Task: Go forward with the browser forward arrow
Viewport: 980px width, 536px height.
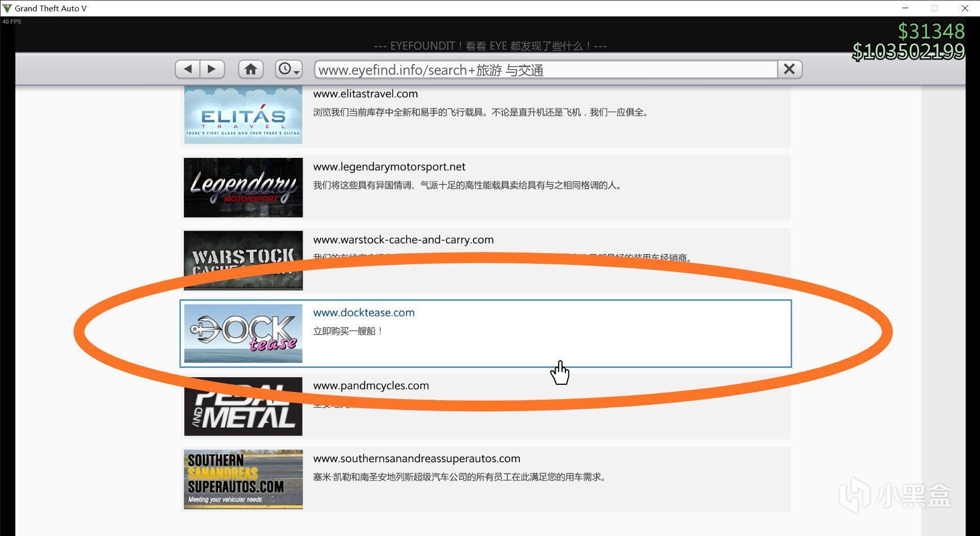Action: click(212, 69)
